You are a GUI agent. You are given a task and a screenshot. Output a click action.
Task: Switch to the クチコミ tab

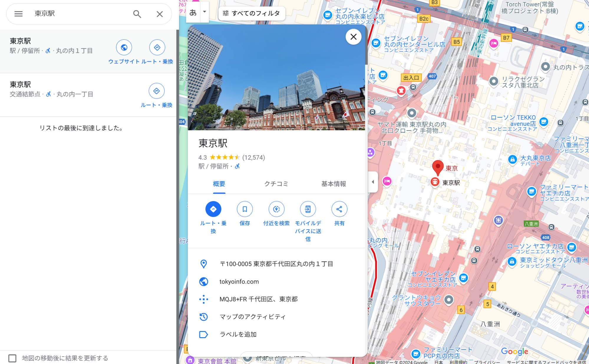pos(276,184)
